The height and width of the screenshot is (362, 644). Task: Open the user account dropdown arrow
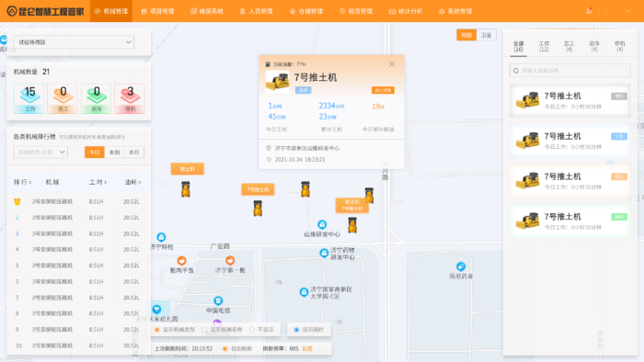click(x=628, y=11)
